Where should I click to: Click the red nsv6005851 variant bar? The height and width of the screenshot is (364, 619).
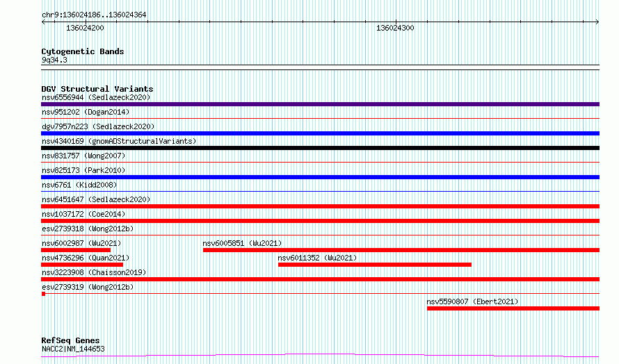(401, 250)
